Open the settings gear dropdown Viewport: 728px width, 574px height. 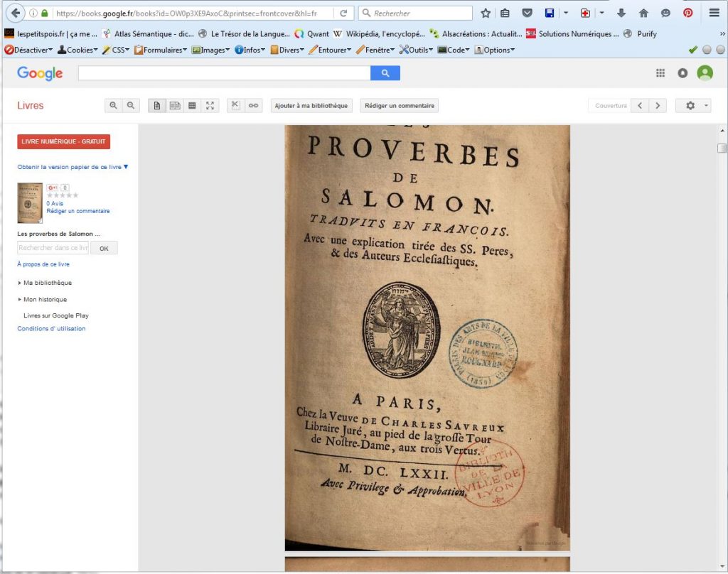pyautogui.click(x=693, y=106)
